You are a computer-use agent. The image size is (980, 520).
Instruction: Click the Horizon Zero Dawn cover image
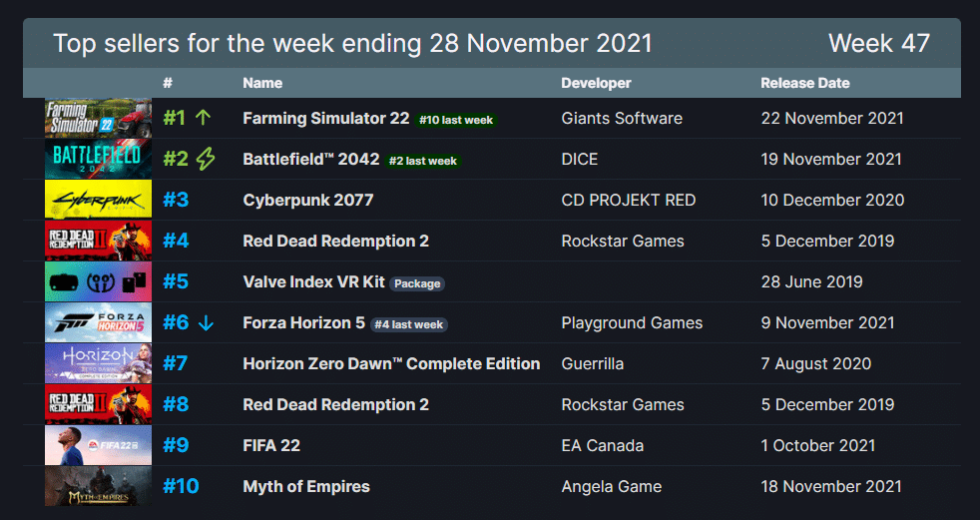[x=98, y=363]
